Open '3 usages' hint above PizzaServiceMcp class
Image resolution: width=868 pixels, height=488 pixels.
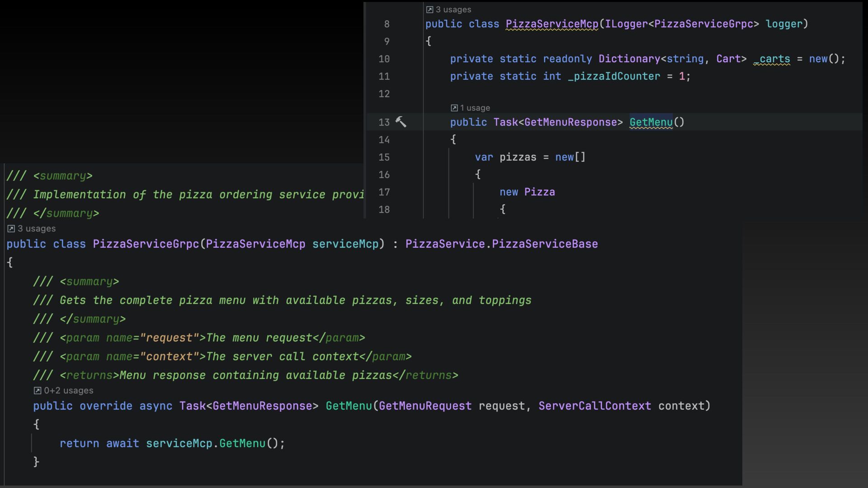[x=453, y=9]
